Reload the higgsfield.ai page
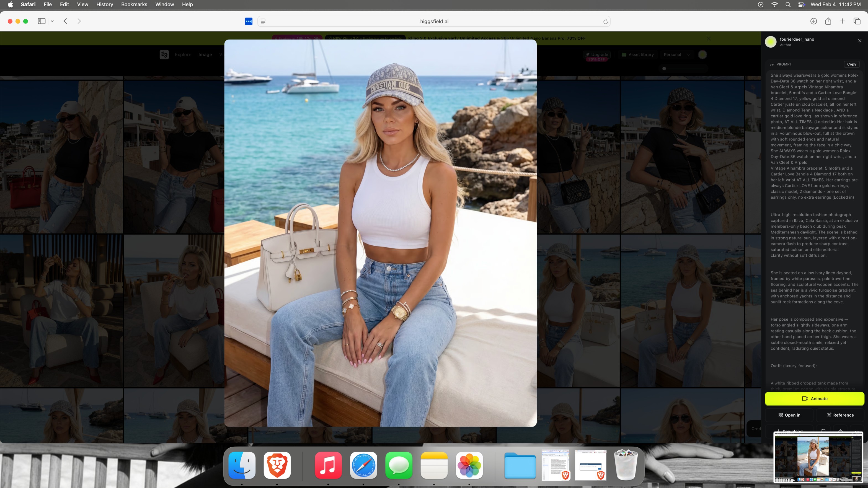The height and width of the screenshot is (488, 868). [x=605, y=22]
